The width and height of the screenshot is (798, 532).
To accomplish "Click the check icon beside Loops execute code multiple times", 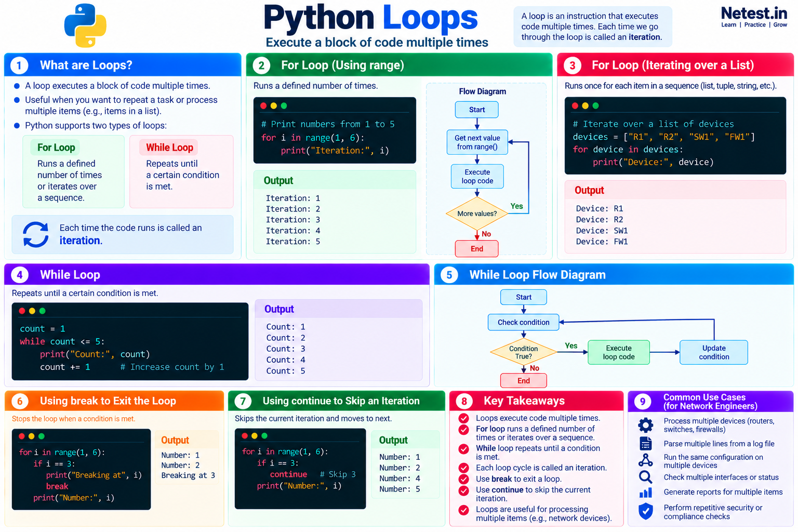I will [x=463, y=418].
